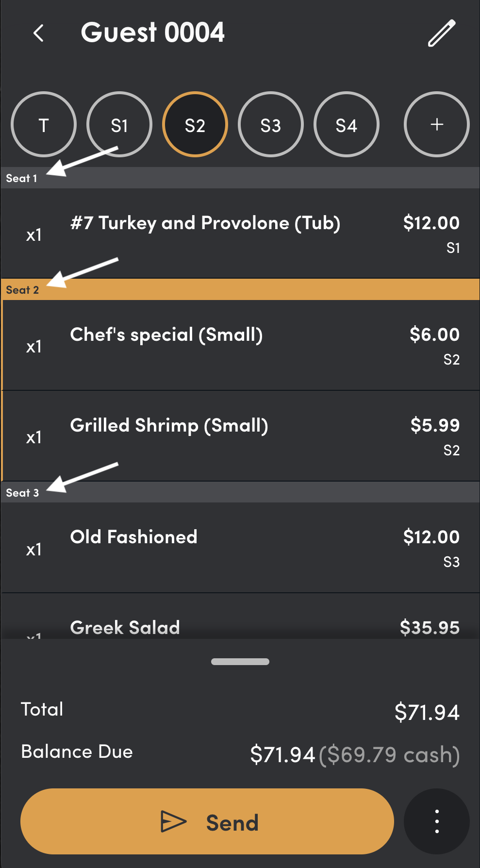This screenshot has height=868, width=480.
Task: Select the Chef's special (Small) item
Action: (240, 345)
